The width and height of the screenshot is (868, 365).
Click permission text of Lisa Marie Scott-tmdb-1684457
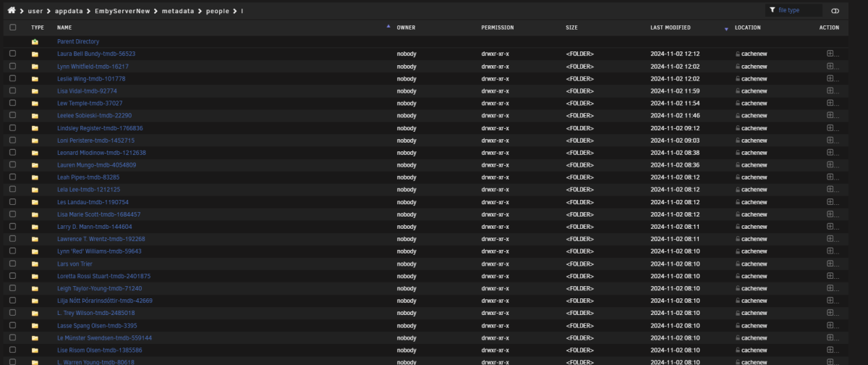495,214
